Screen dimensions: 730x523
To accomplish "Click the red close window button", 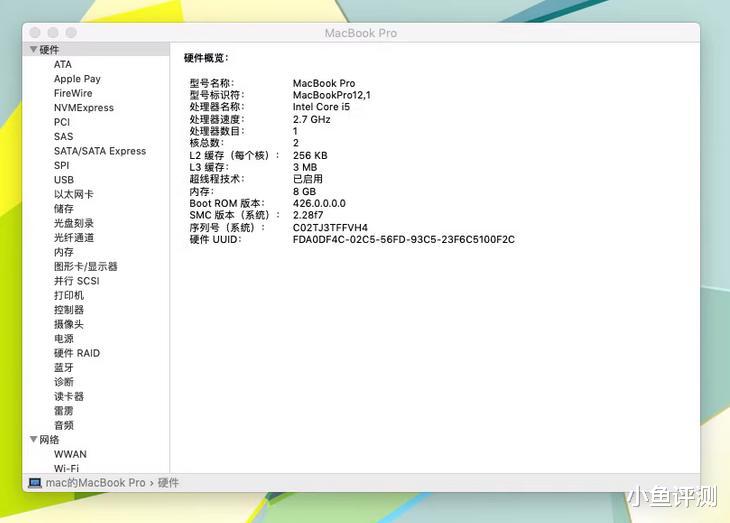I will click(x=35, y=33).
